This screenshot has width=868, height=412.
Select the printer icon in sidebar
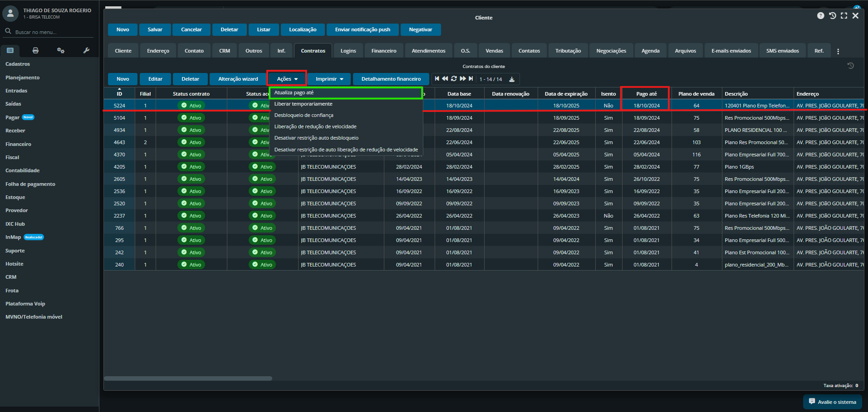pyautogui.click(x=35, y=50)
